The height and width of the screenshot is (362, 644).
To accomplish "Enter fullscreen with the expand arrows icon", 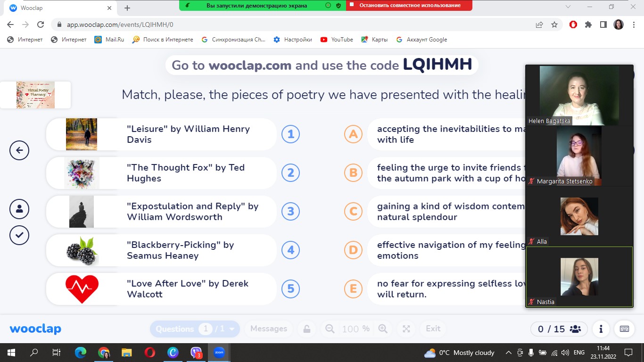I will tap(406, 329).
